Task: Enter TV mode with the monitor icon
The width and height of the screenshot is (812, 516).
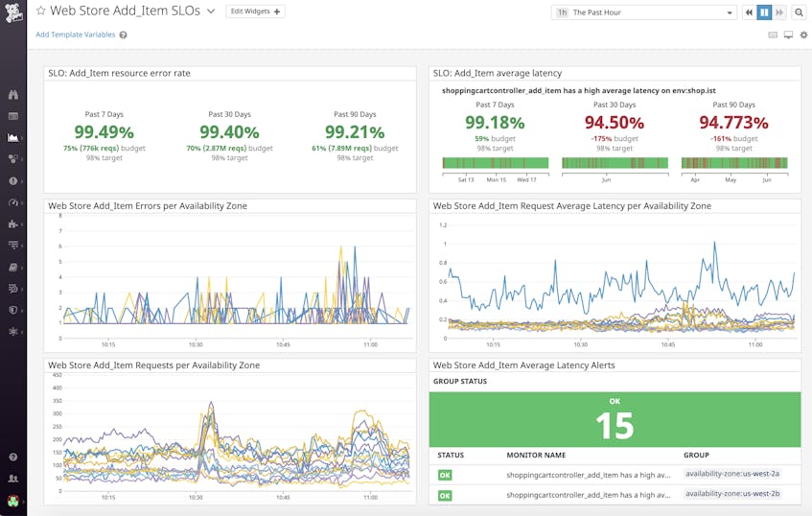Action: coord(788,35)
